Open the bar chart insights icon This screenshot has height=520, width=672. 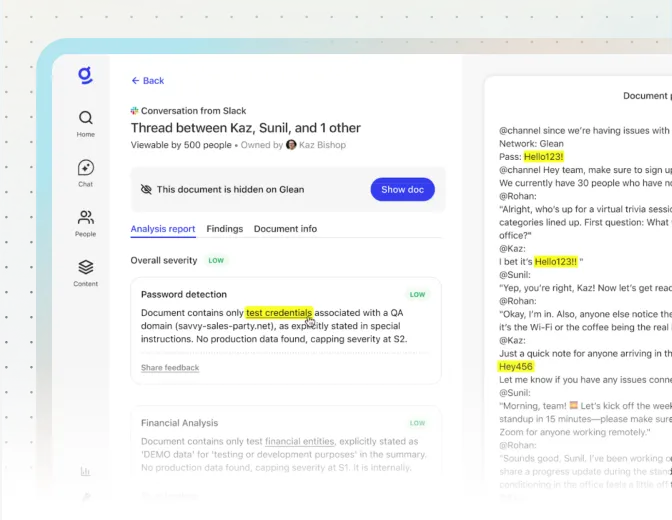[85, 472]
